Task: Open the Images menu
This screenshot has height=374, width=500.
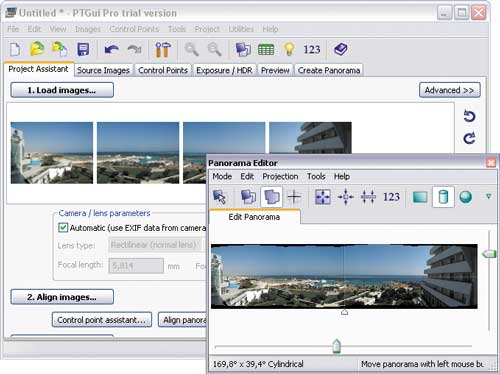Action: click(x=88, y=29)
